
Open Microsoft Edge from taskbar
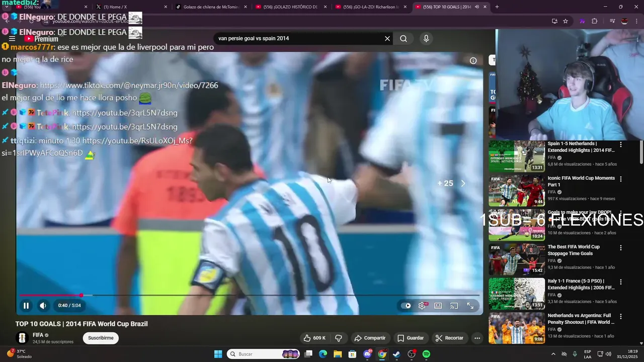point(323,354)
